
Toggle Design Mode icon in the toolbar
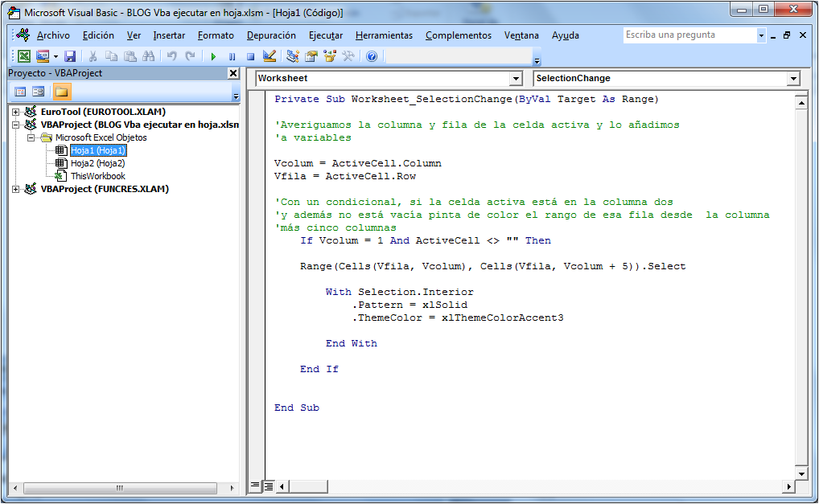270,56
